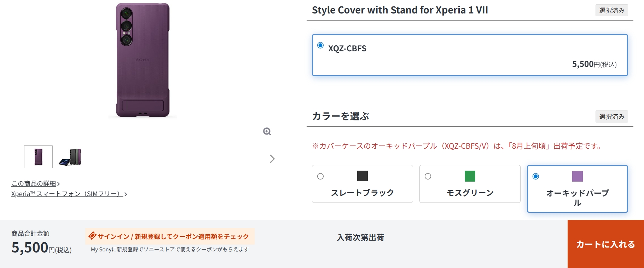Click the green color swatch square
The width and height of the screenshot is (644, 268).
click(470, 176)
